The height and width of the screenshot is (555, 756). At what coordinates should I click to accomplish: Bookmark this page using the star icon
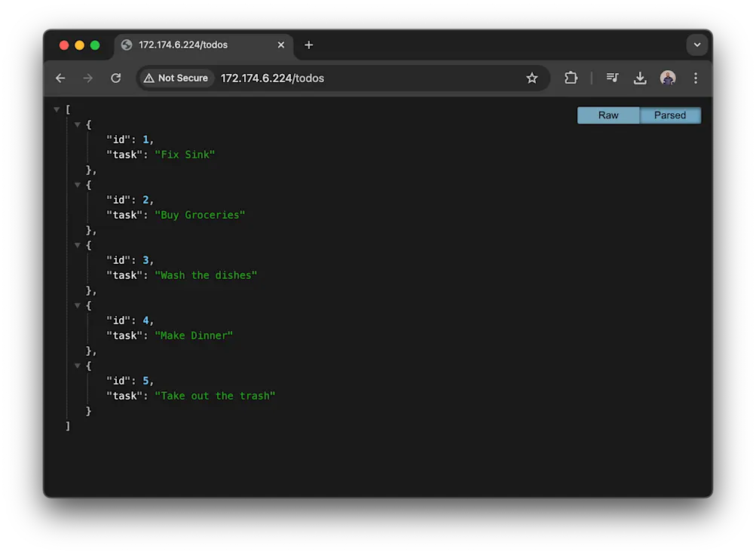click(x=532, y=78)
